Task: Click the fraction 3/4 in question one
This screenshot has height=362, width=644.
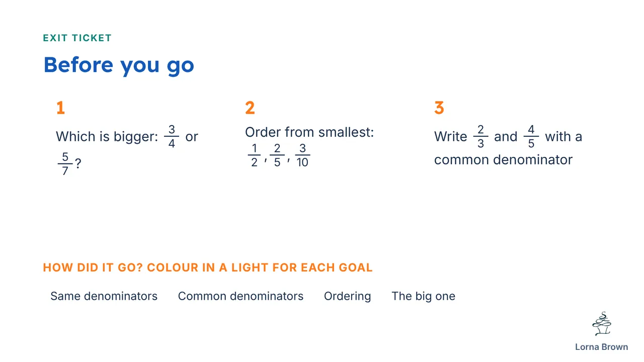Action: tap(172, 137)
